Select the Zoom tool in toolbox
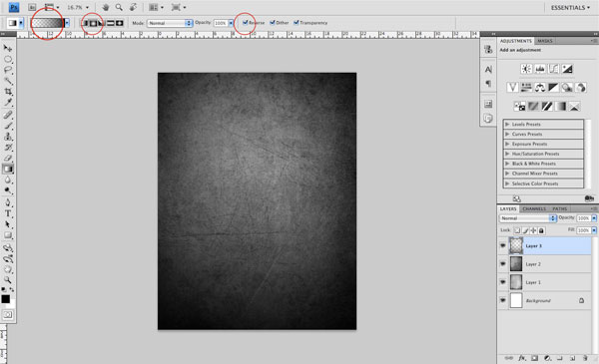This screenshot has width=599, height=364. [x=8, y=280]
